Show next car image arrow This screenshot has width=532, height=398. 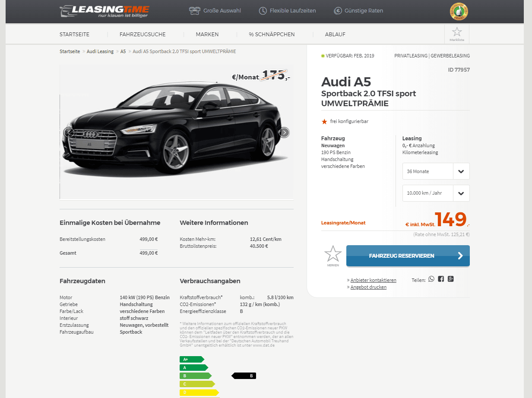point(284,133)
